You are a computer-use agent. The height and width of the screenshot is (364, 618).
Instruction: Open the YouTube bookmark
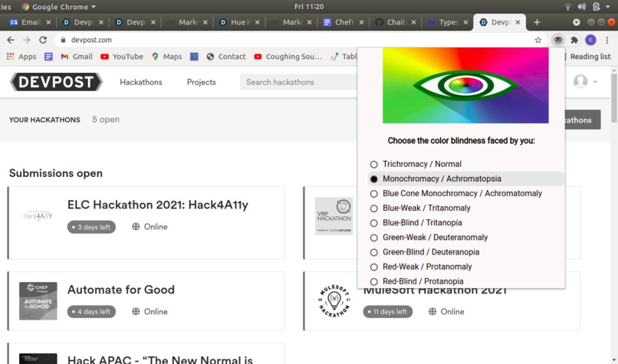point(122,57)
